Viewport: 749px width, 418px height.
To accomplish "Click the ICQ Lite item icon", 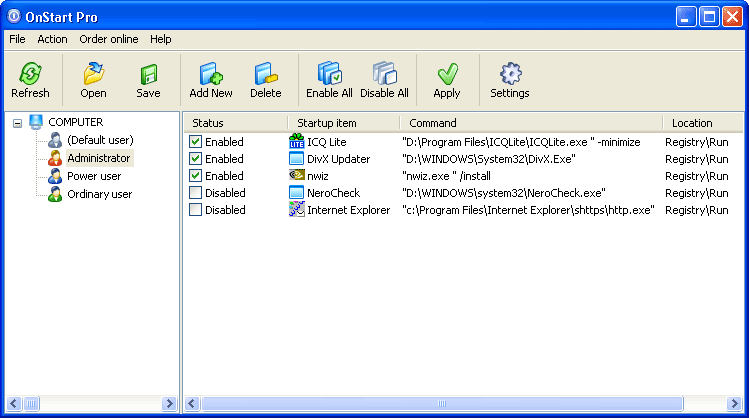I will tap(297, 141).
